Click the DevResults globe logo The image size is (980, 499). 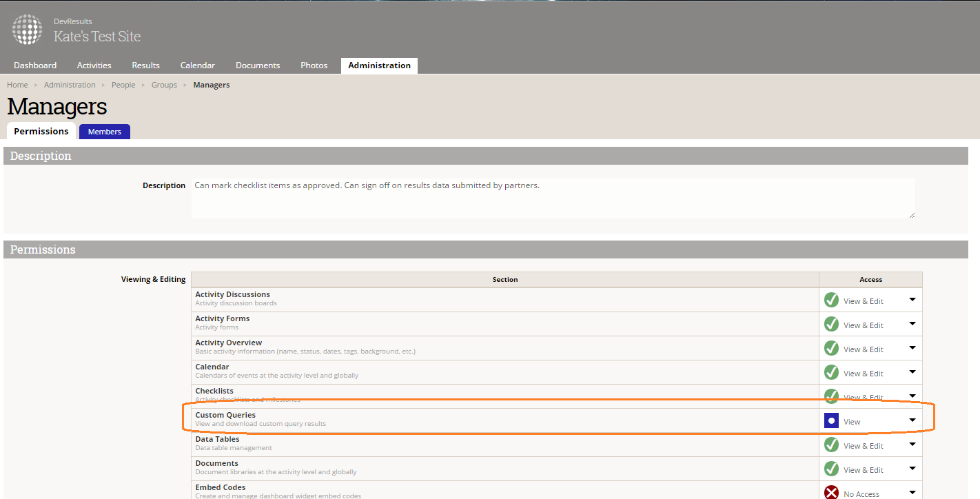(x=27, y=30)
